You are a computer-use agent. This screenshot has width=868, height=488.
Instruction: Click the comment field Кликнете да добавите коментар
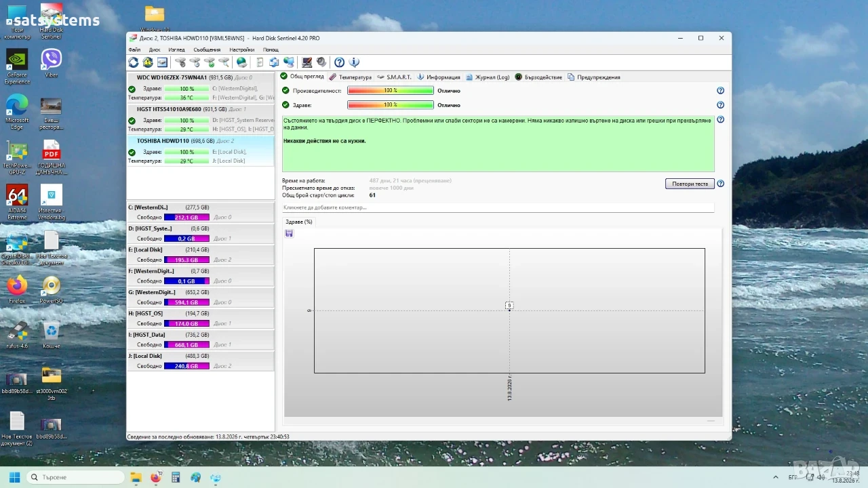tap(498, 207)
